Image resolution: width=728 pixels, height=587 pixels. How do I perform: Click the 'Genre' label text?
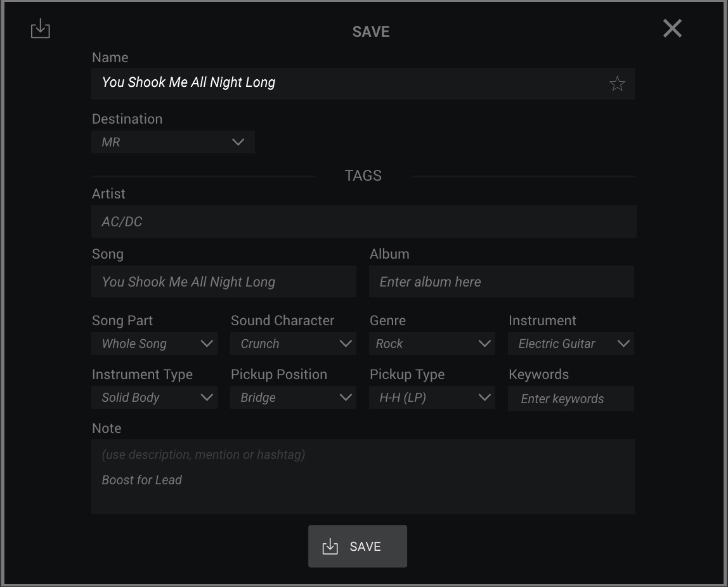(387, 321)
